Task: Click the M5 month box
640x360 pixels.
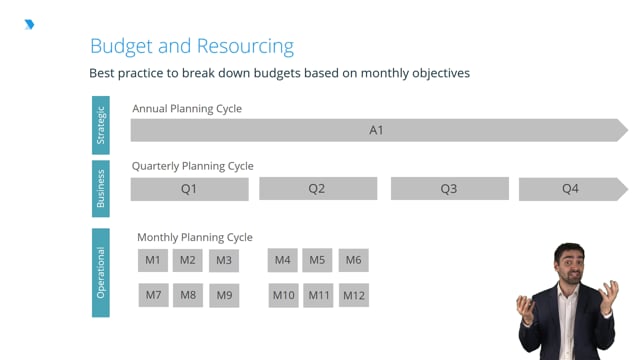Action: click(x=317, y=260)
